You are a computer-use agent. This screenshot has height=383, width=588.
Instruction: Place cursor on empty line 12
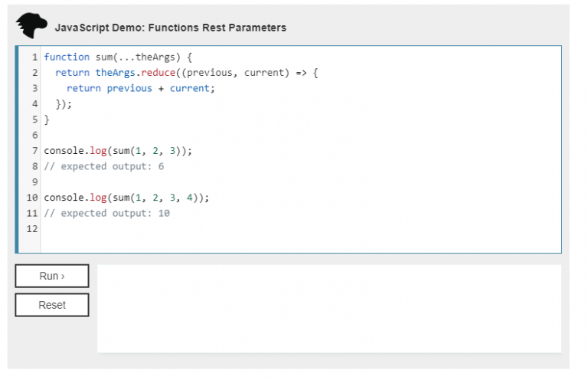tap(300, 229)
